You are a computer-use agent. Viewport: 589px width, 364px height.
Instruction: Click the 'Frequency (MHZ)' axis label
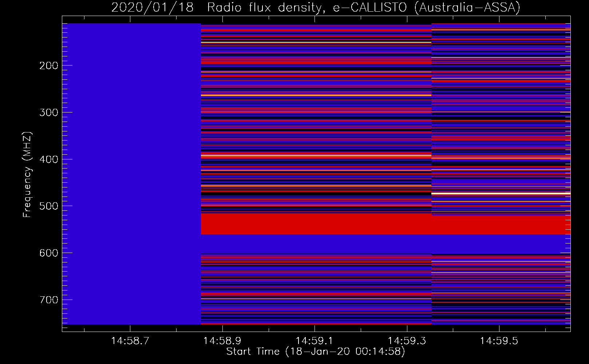click(27, 174)
